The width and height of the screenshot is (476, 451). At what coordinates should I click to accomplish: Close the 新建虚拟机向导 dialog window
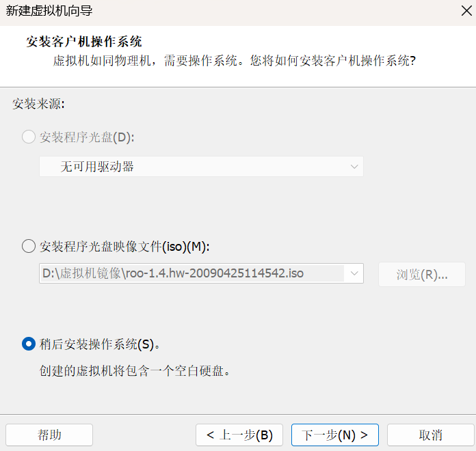(x=466, y=10)
